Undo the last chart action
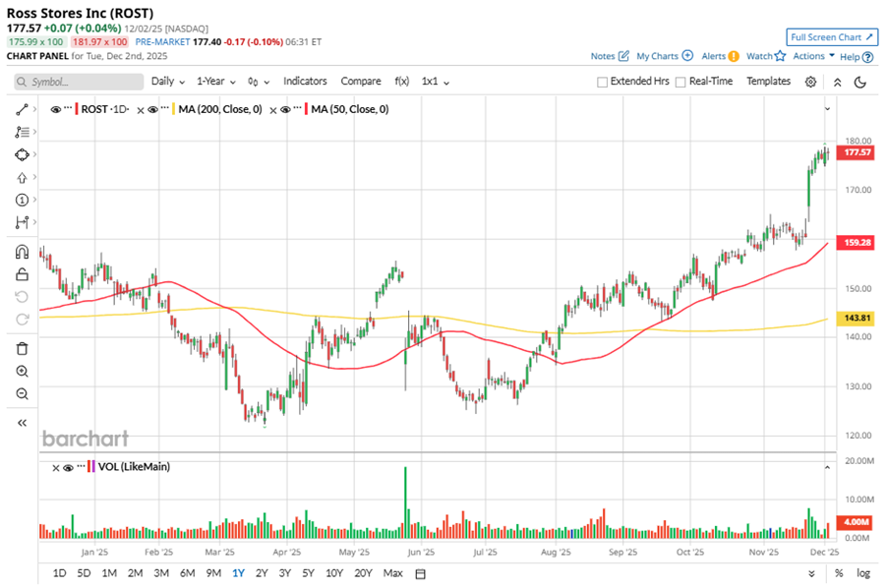 point(22,297)
